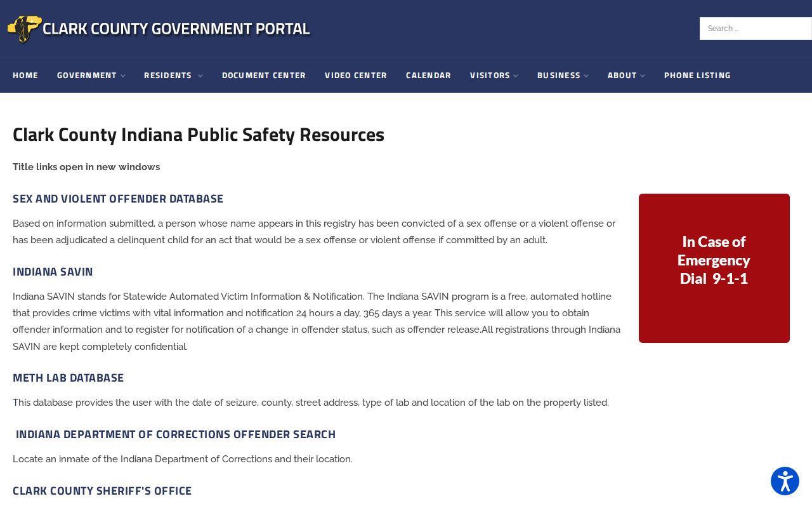The image size is (812, 508).
Task: Open the Document Center menu item
Action: (x=264, y=76)
